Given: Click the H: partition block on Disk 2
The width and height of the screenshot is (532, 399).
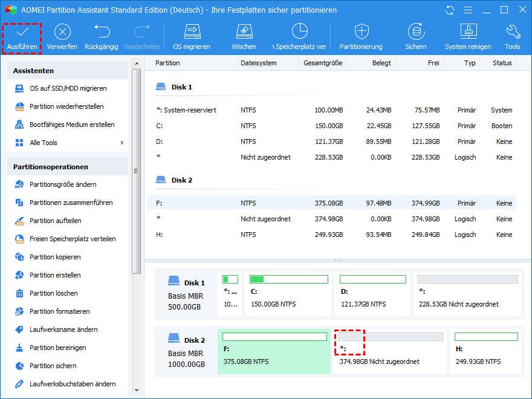Looking at the screenshot, I should point(486,351).
